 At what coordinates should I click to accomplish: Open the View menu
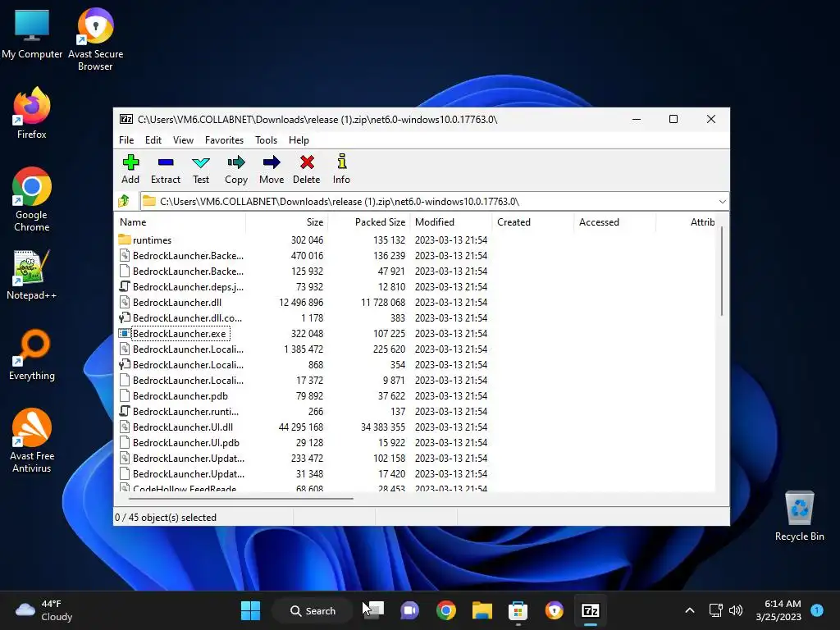tap(183, 139)
